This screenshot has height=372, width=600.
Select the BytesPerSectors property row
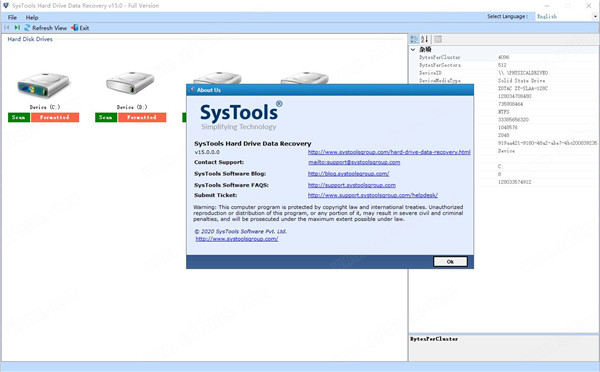pos(504,65)
